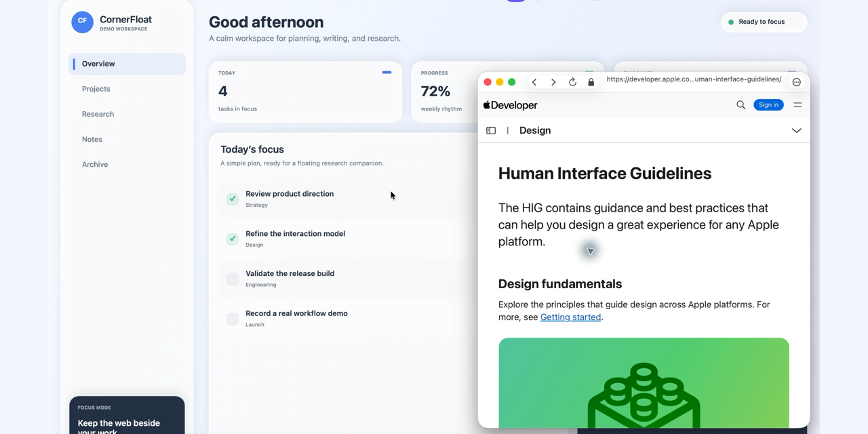Click the Today's focus heading
Image resolution: width=868 pixels, height=434 pixels.
pos(252,149)
